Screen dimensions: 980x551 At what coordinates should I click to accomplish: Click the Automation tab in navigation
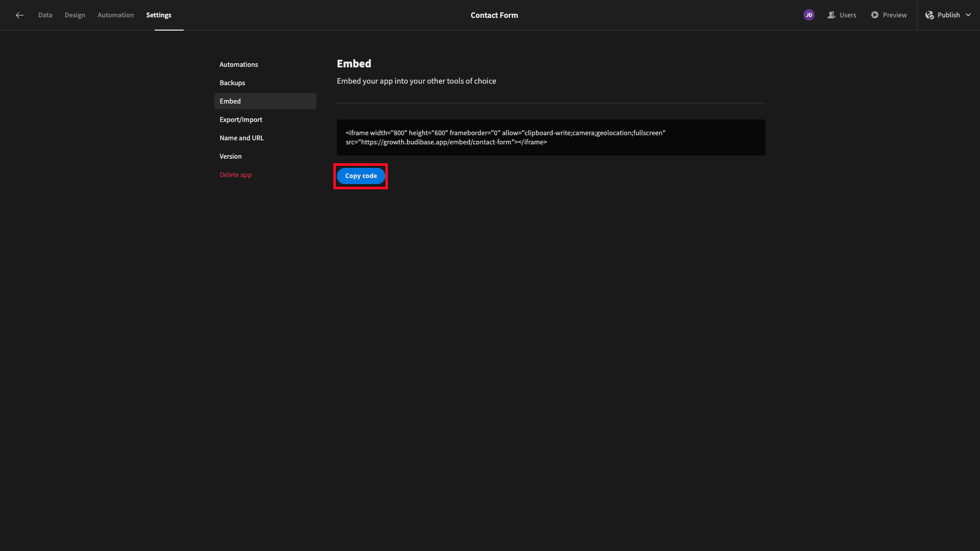tap(116, 15)
